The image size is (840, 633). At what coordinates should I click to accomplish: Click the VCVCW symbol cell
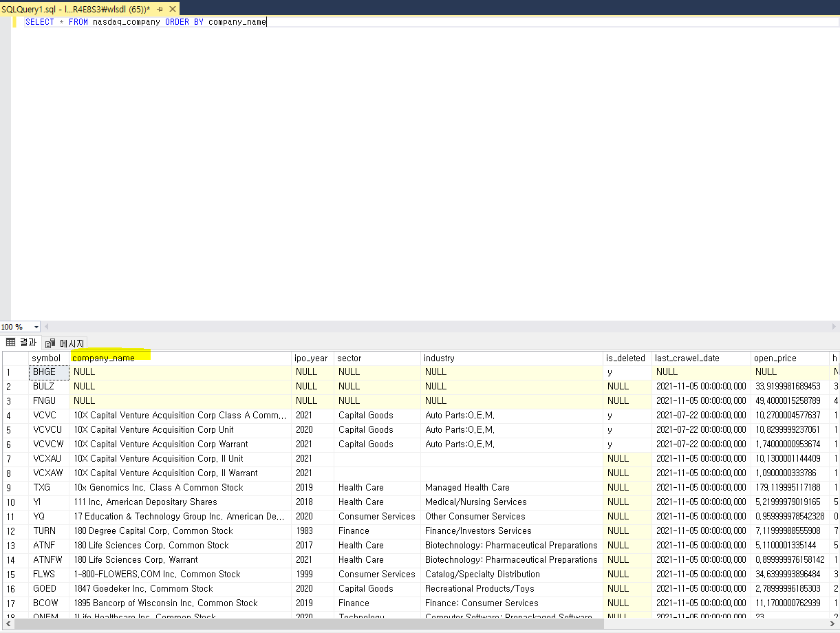[x=50, y=444]
